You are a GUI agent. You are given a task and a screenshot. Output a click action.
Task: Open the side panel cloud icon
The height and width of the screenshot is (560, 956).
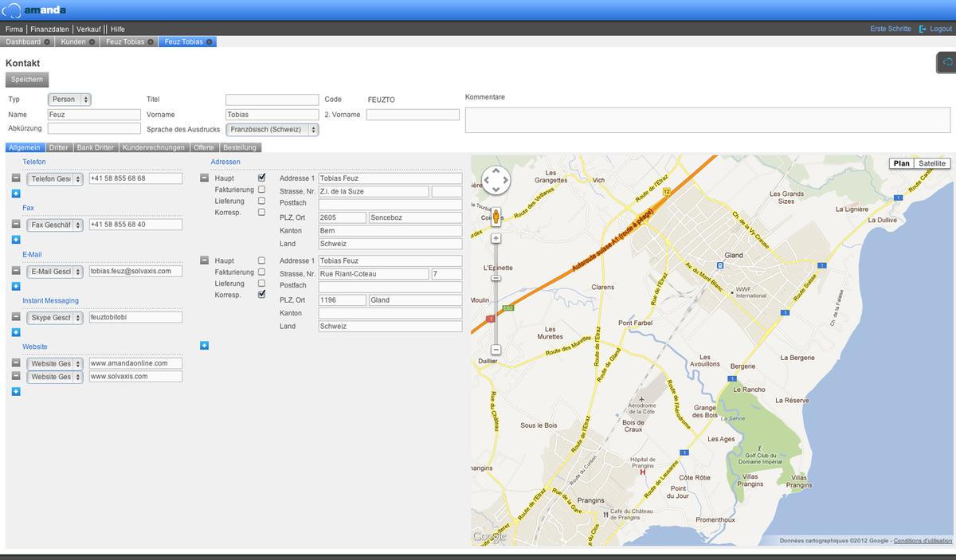click(x=946, y=62)
